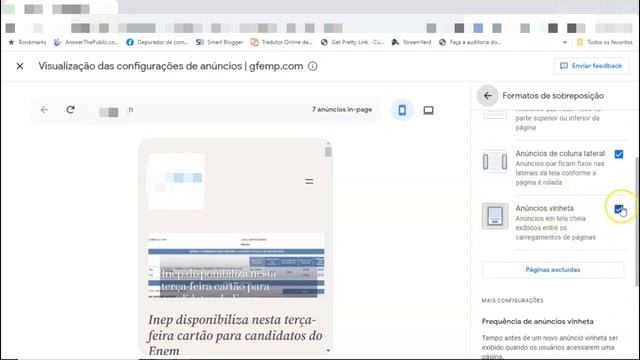Click preview scrollbar thumb
This screenshot has width=640, height=360.
coord(328,152)
